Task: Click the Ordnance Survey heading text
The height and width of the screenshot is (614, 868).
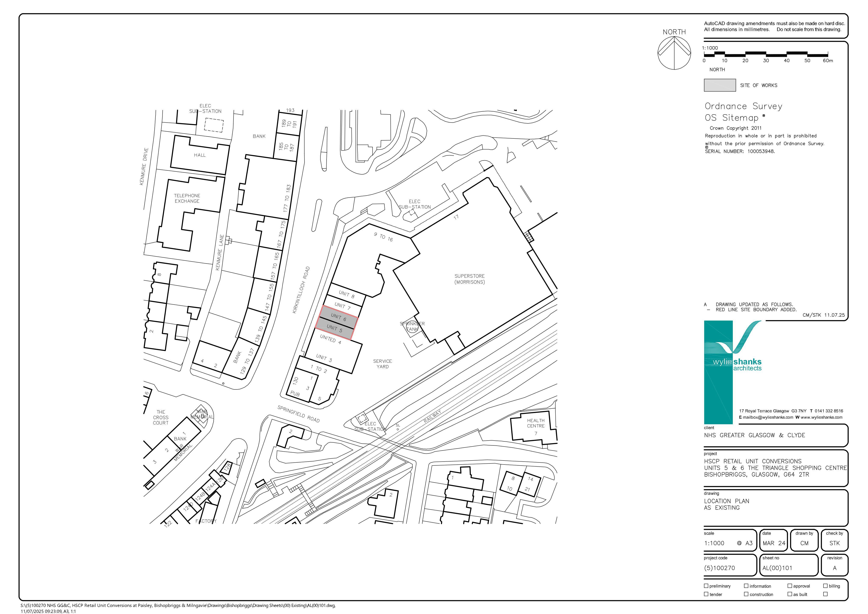Action: point(743,106)
